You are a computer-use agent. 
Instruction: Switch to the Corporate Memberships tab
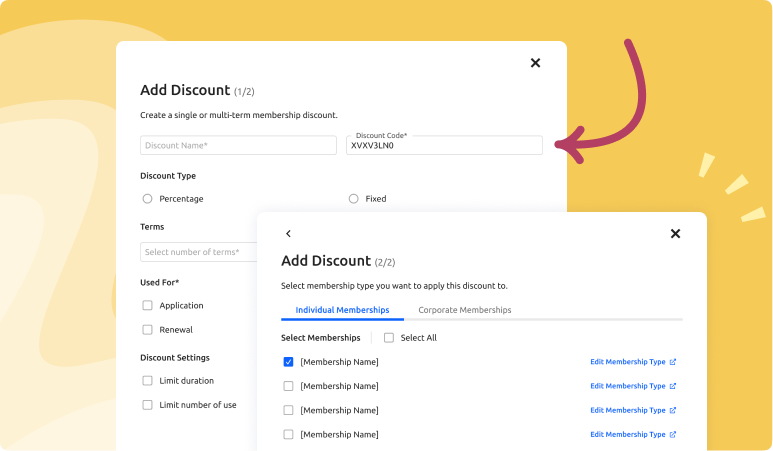click(464, 310)
